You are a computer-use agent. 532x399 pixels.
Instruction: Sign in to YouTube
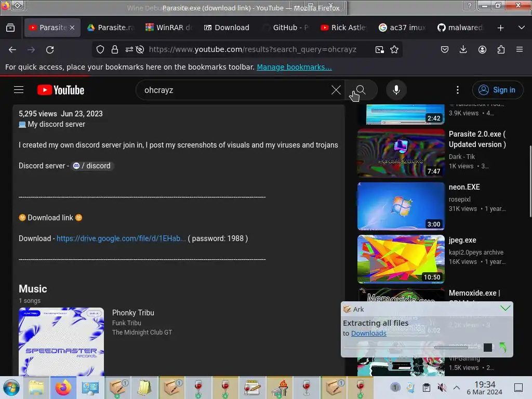[497, 90]
